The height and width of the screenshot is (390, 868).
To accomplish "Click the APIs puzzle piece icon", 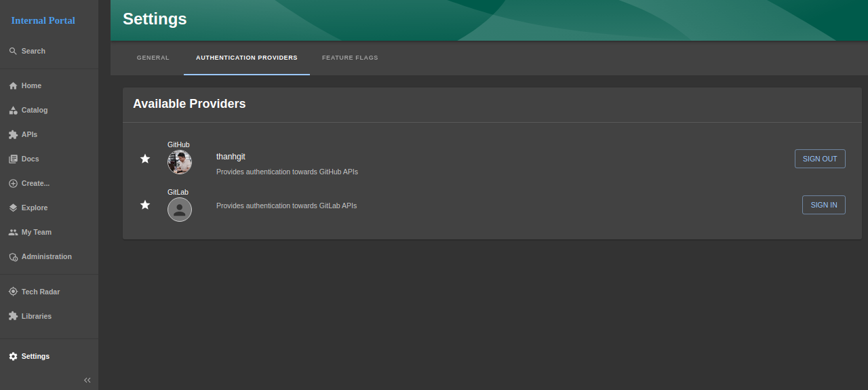I will point(13,135).
